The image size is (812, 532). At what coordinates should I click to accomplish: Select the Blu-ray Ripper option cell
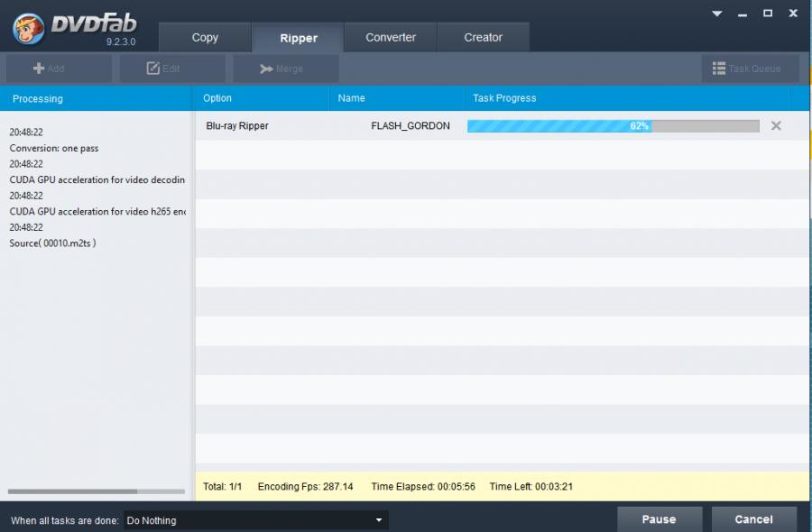[x=237, y=125]
